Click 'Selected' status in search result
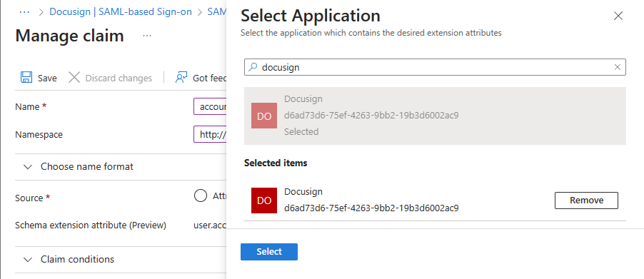The width and height of the screenshot is (644, 279). click(x=301, y=132)
